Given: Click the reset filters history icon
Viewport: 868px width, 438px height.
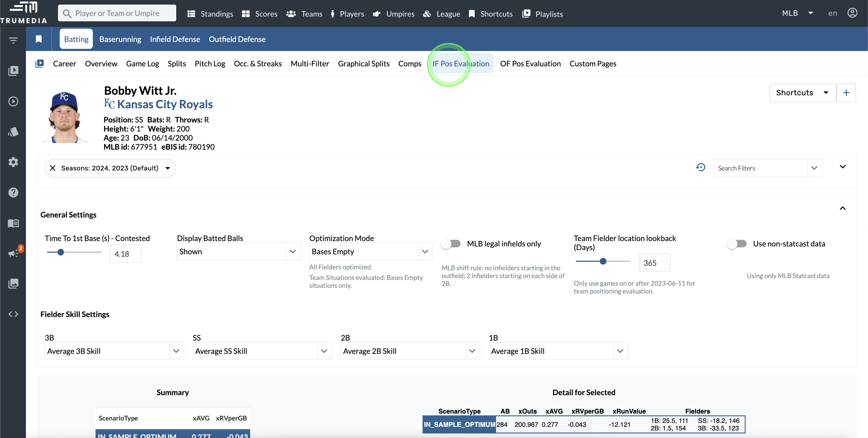Looking at the screenshot, I should point(700,167).
